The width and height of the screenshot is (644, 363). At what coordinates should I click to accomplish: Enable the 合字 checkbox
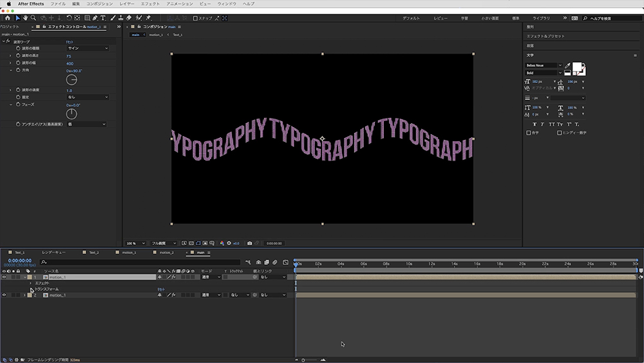click(x=529, y=133)
